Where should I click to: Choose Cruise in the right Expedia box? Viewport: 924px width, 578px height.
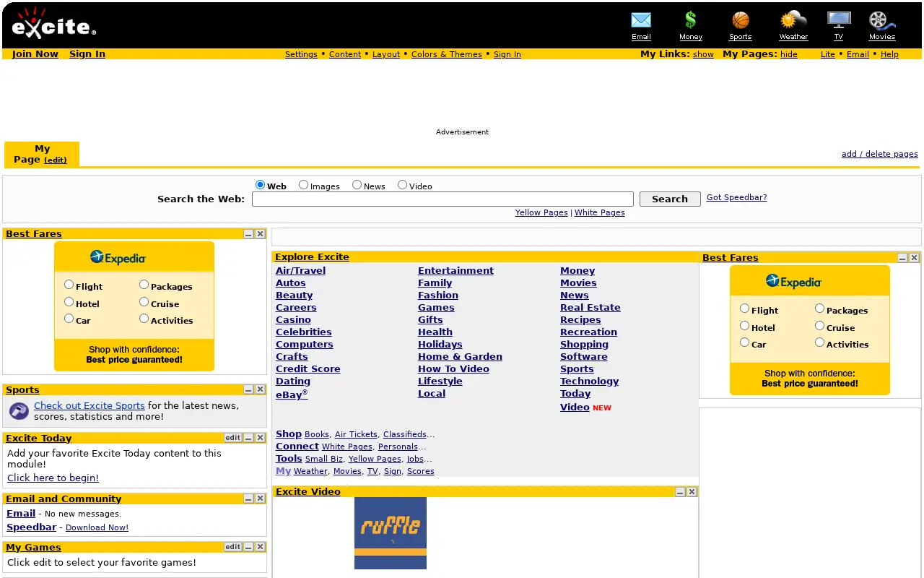click(x=819, y=326)
